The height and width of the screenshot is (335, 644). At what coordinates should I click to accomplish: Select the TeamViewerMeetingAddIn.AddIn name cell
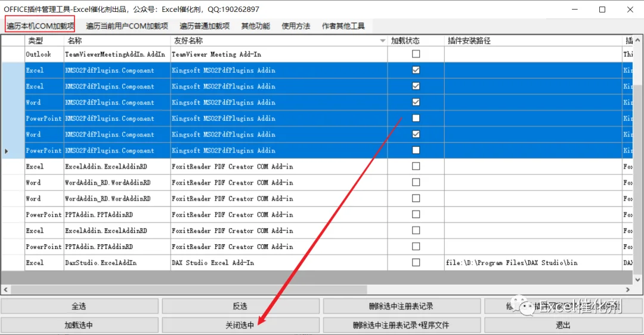pyautogui.click(x=117, y=54)
